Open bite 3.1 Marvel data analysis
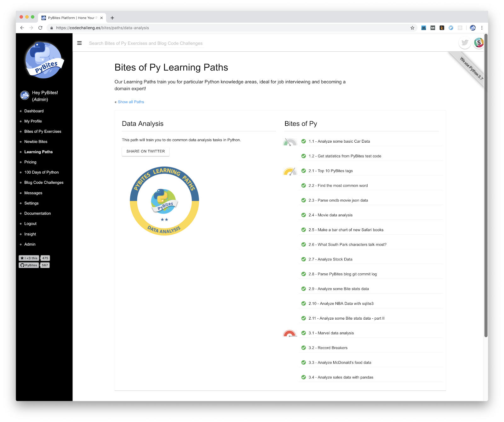 click(331, 333)
